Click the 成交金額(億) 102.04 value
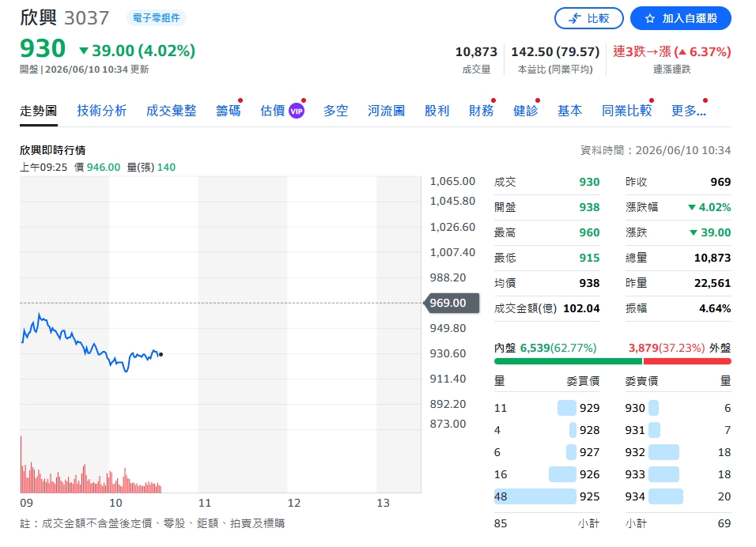 [x=581, y=308]
